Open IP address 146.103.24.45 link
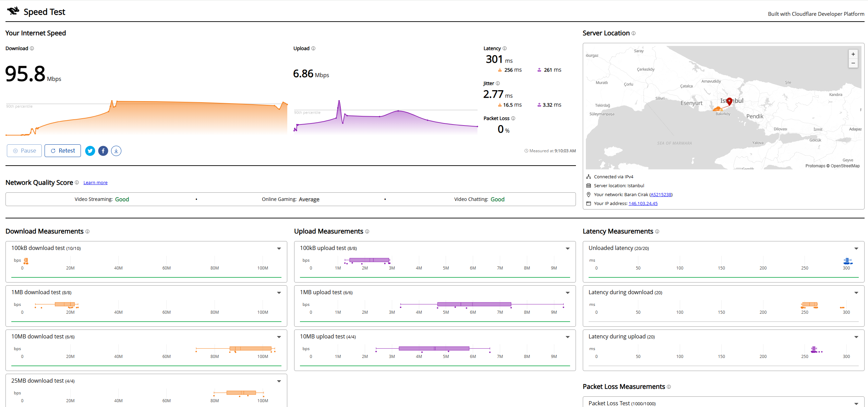The image size is (868, 407). 643,204
